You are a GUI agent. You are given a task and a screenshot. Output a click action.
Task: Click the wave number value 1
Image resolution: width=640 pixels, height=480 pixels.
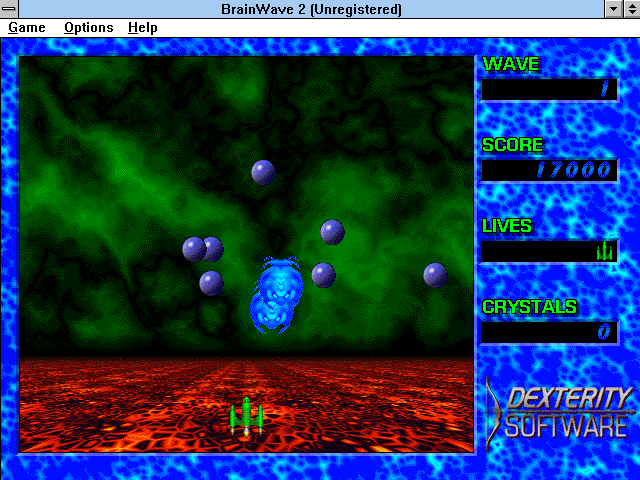(605, 89)
